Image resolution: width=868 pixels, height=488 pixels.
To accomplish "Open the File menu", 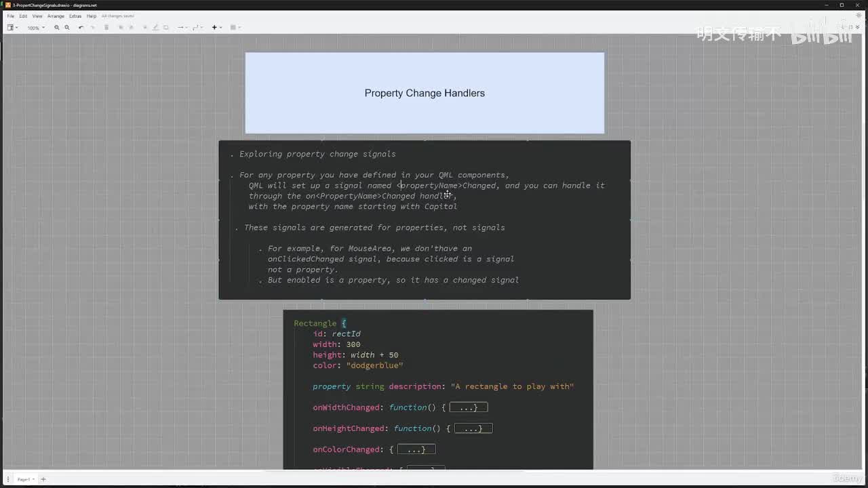I will [11, 16].
